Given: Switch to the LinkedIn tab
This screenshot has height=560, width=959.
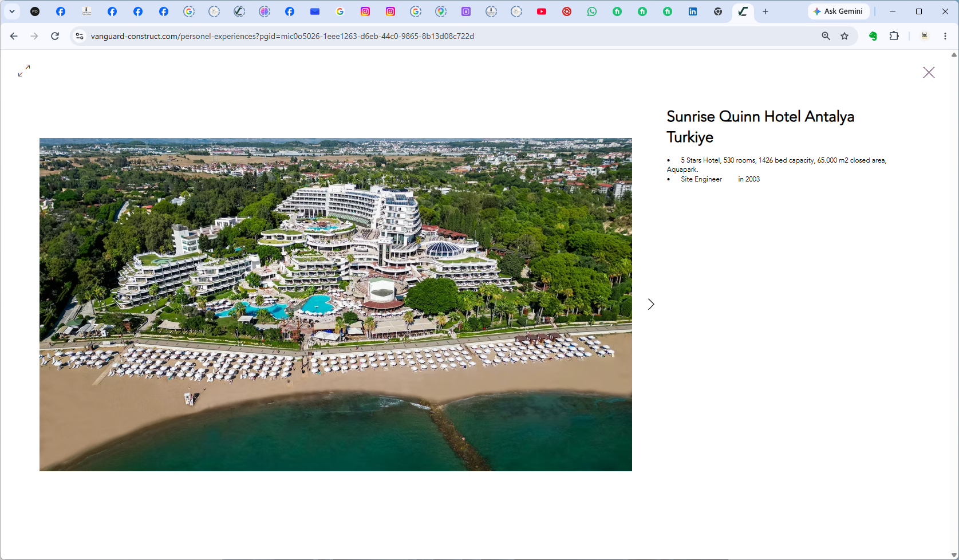Looking at the screenshot, I should click(x=693, y=11).
